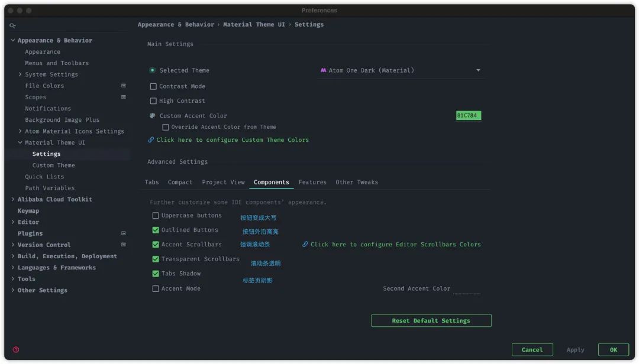The width and height of the screenshot is (639, 364).
Task: Click the File Colors project-level badge icon
Action: coord(124,86)
